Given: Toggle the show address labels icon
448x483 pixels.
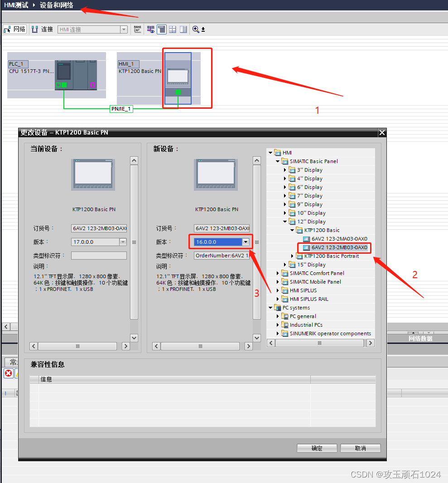Looking at the screenshot, I should (x=162, y=29).
